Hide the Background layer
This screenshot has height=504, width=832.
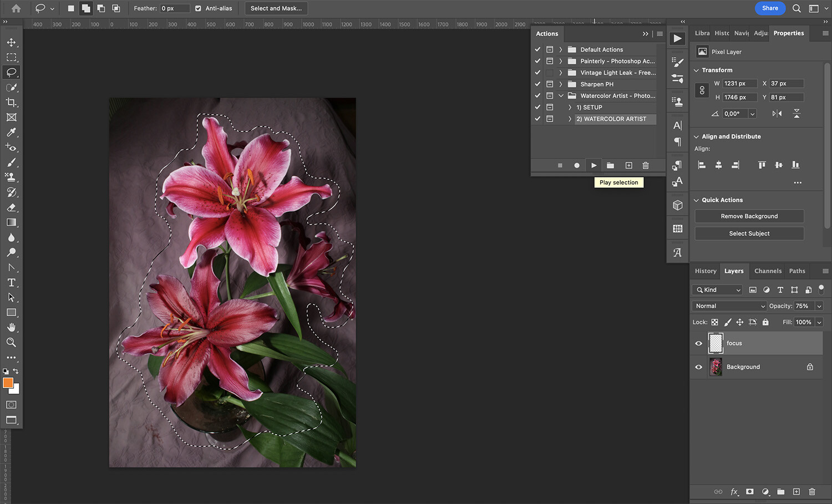698,366
